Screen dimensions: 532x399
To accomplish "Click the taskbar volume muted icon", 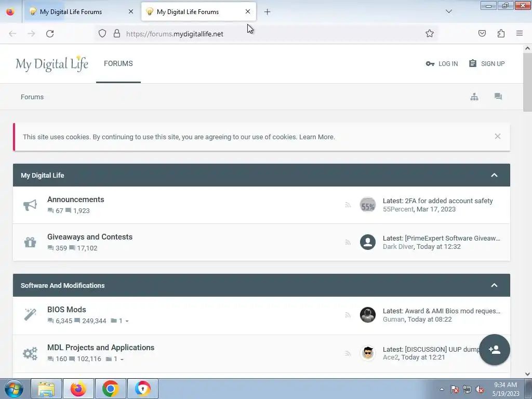I will pyautogui.click(x=480, y=390).
